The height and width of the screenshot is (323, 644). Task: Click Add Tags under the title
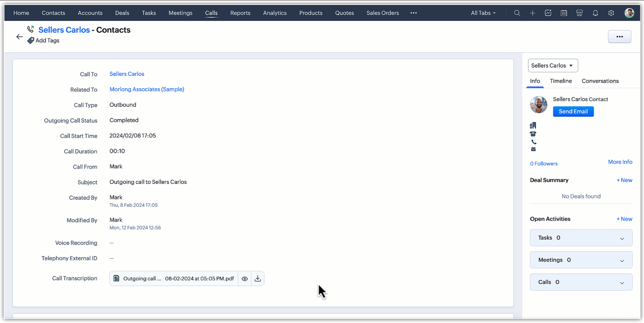[x=47, y=40]
